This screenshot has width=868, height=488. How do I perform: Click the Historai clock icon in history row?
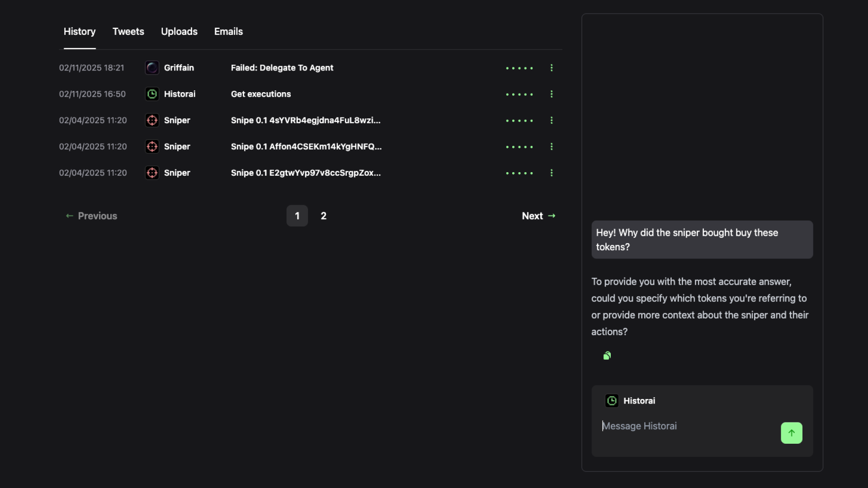(152, 94)
